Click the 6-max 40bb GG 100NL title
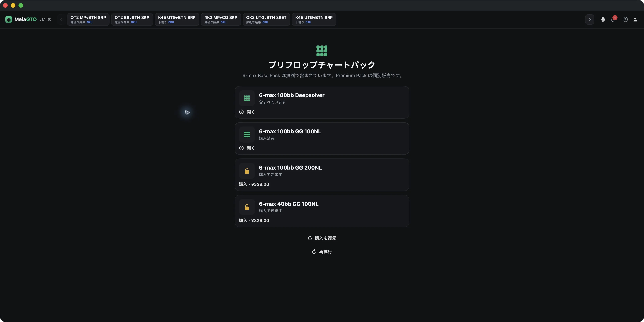 coord(288,204)
